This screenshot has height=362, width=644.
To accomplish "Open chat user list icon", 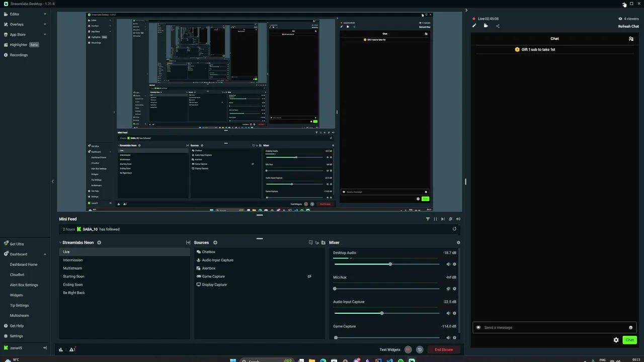I will pos(631,39).
